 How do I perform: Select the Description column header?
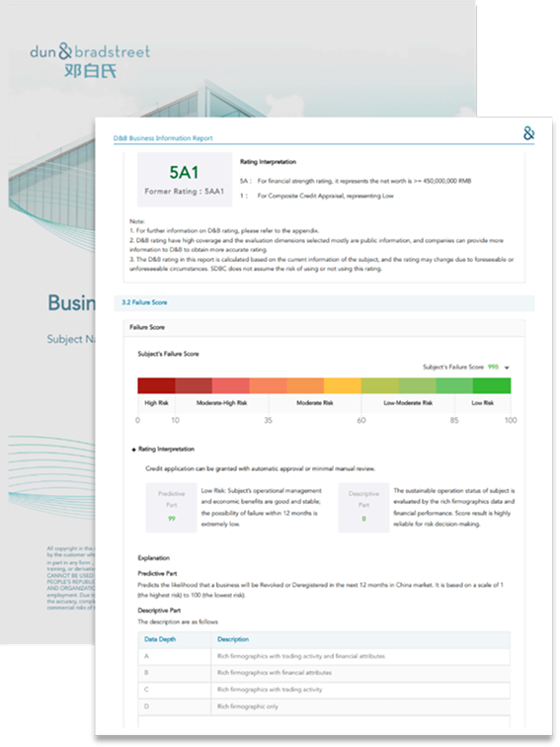point(233,639)
